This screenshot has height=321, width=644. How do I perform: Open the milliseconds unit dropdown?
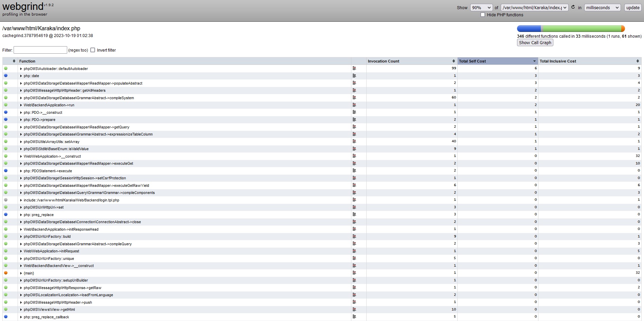pyautogui.click(x=602, y=7)
